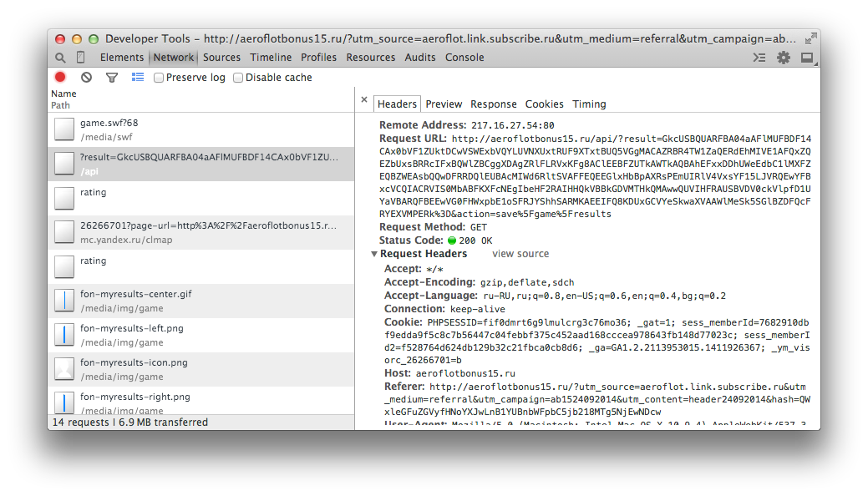Select fon-myresults-left.png request
The height and width of the screenshot is (496, 868).
[201, 336]
